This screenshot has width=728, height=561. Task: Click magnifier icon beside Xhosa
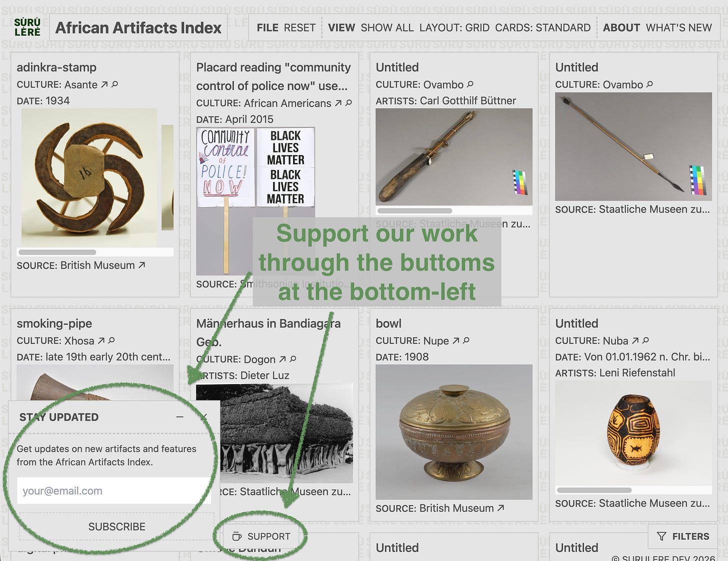point(111,340)
